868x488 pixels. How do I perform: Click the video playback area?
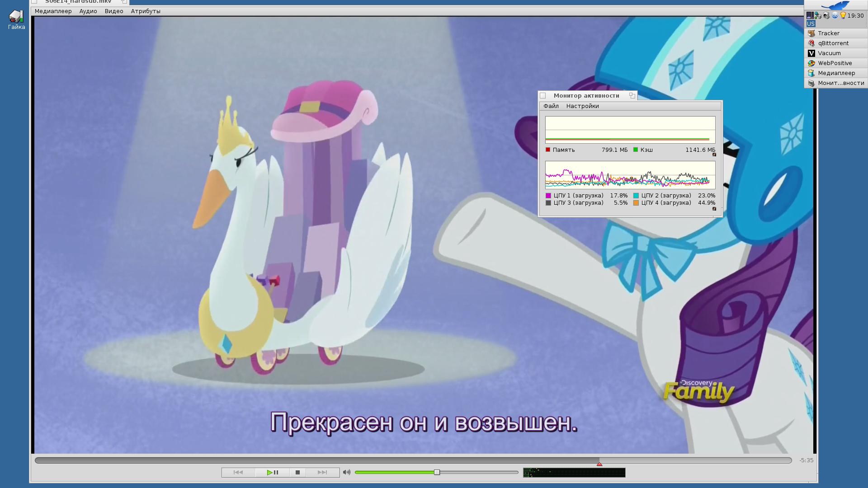[x=424, y=235]
